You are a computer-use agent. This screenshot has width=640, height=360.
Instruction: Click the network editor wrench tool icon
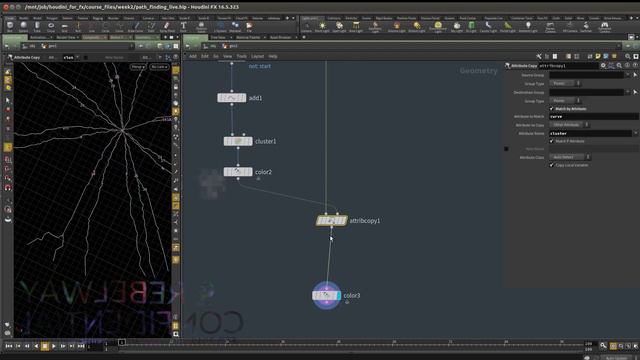539,56
